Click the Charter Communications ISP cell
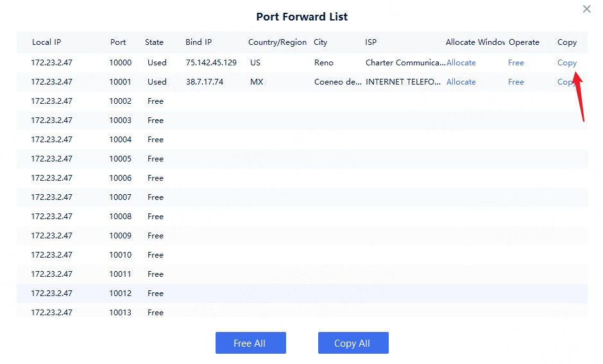This screenshot has height=364, width=603. 405,63
